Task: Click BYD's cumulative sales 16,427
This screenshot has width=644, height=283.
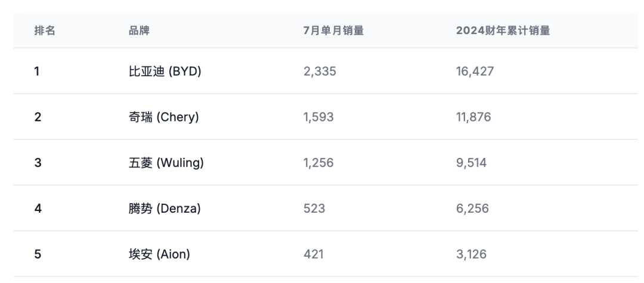Action: point(475,71)
